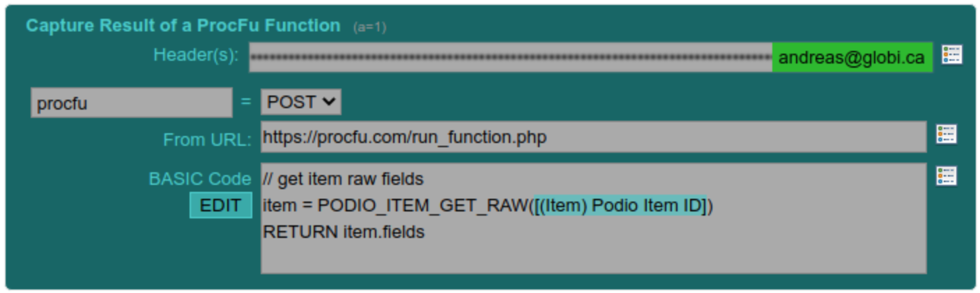
Task: Click the BASIC Code label
Action: point(199,179)
